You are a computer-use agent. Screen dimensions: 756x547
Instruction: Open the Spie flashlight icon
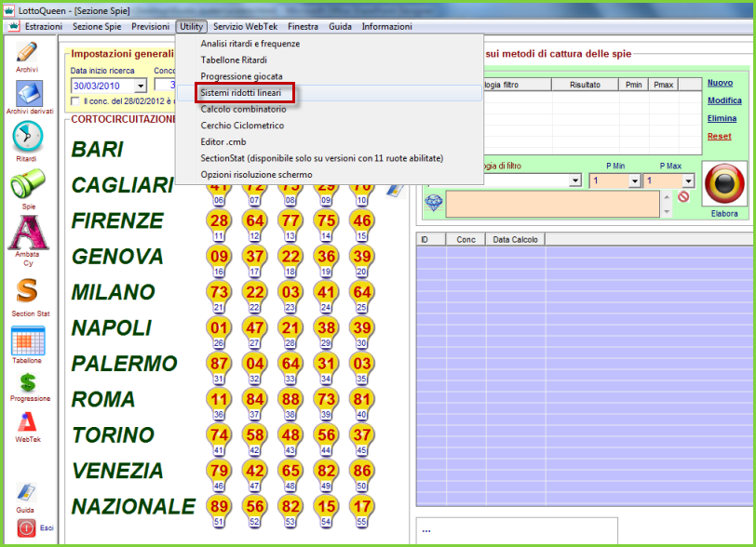(28, 183)
